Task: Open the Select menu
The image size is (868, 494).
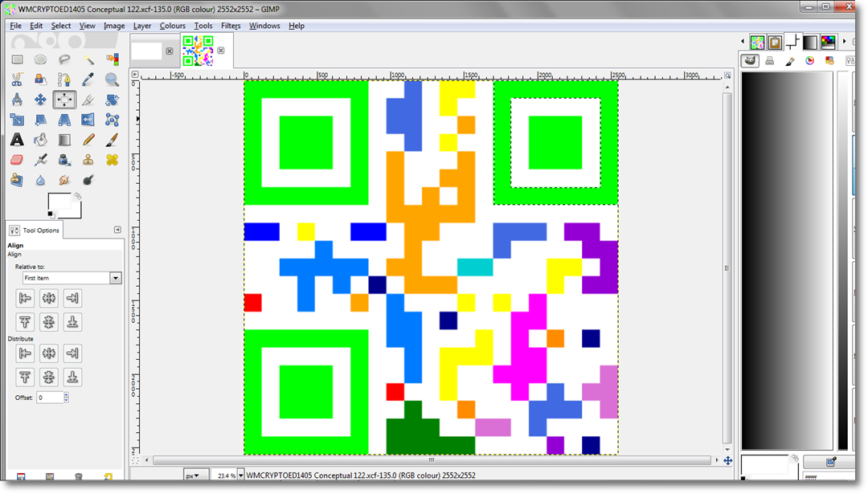Action: (x=61, y=26)
